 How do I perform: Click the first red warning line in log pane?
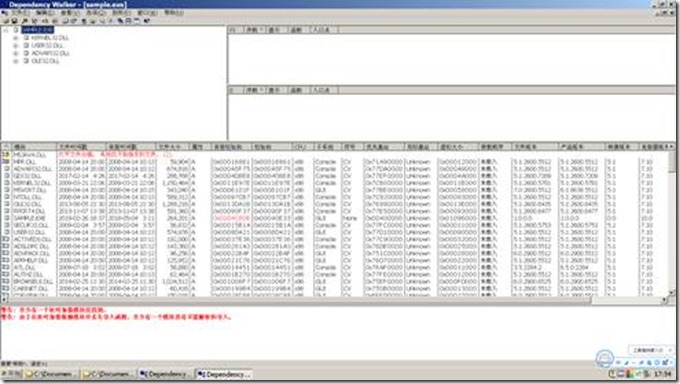point(53,310)
